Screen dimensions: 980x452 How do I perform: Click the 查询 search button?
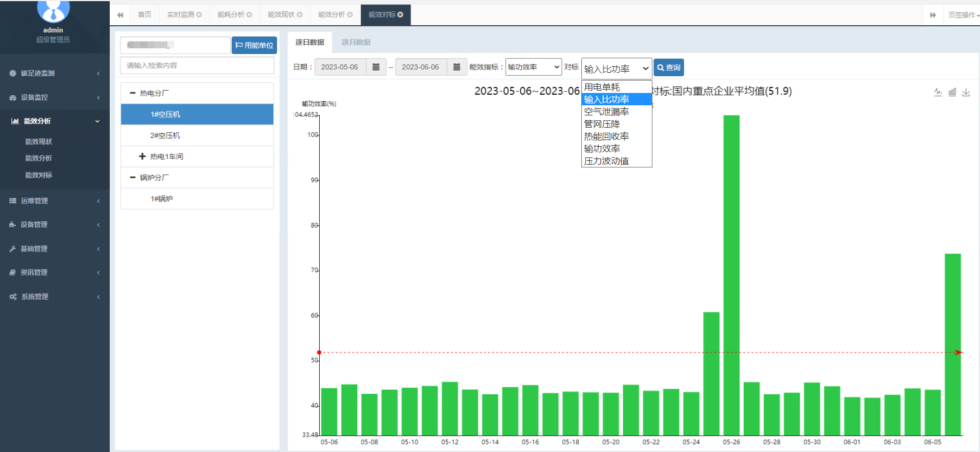pyautogui.click(x=669, y=68)
